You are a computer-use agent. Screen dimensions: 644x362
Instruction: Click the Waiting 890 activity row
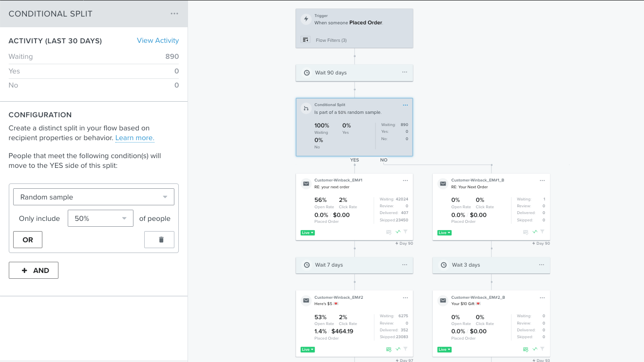click(x=94, y=56)
